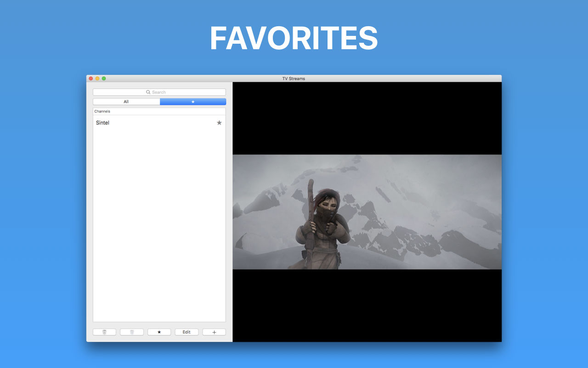Image resolution: width=588 pixels, height=368 pixels.
Task: Click the first trash button in bottom toolbar
Action: [104, 332]
